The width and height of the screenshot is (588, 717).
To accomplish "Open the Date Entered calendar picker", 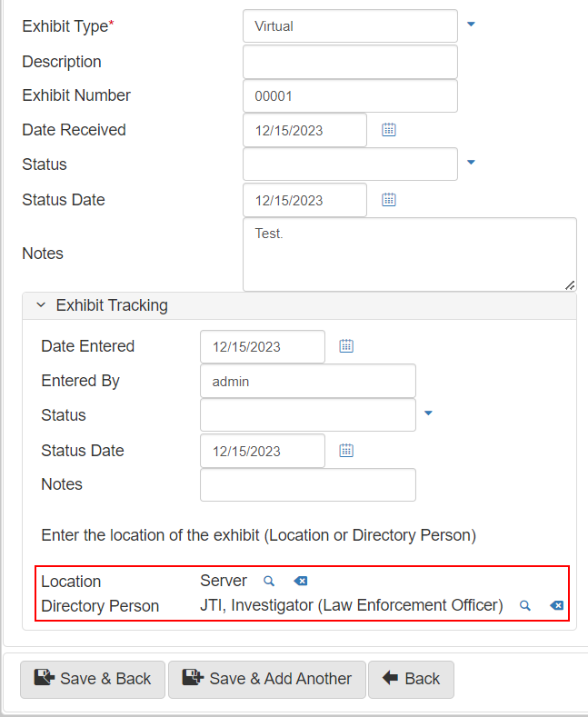I will tap(346, 346).
